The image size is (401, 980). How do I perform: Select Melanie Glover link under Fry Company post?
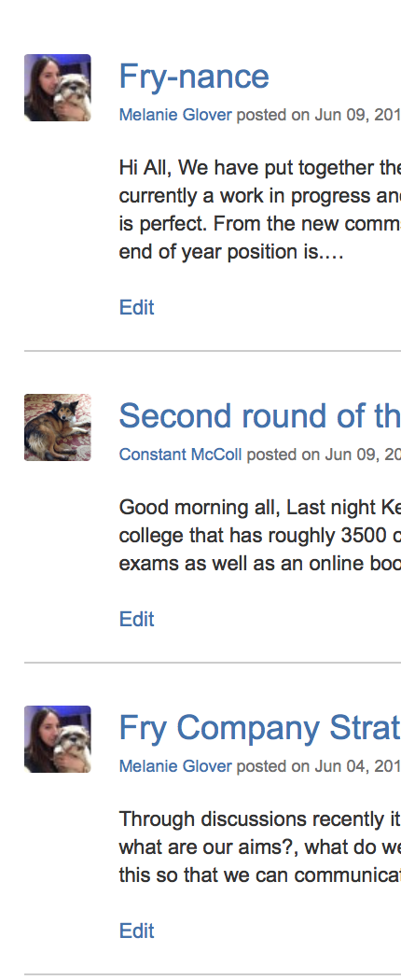[175, 766]
